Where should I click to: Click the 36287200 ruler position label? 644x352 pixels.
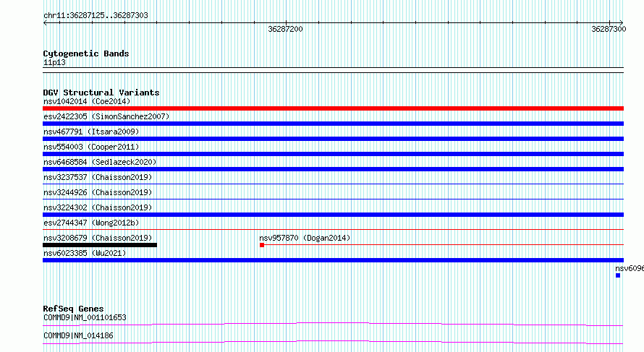pyautogui.click(x=285, y=29)
